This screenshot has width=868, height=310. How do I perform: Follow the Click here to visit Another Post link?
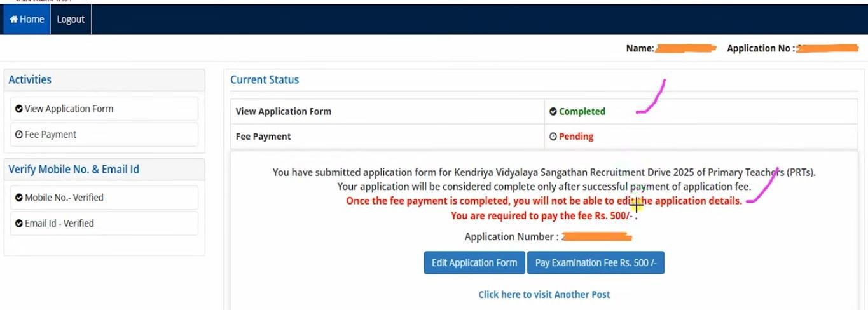544,294
